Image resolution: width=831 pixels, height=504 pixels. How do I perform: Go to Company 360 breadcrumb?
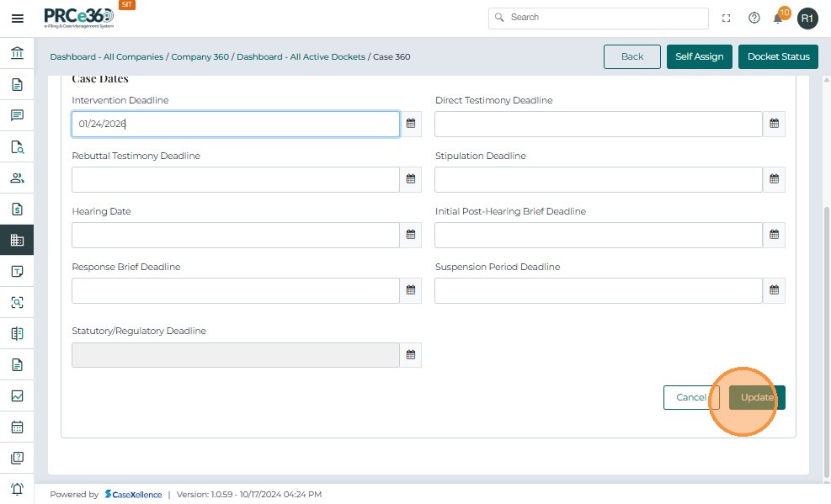[x=200, y=57]
